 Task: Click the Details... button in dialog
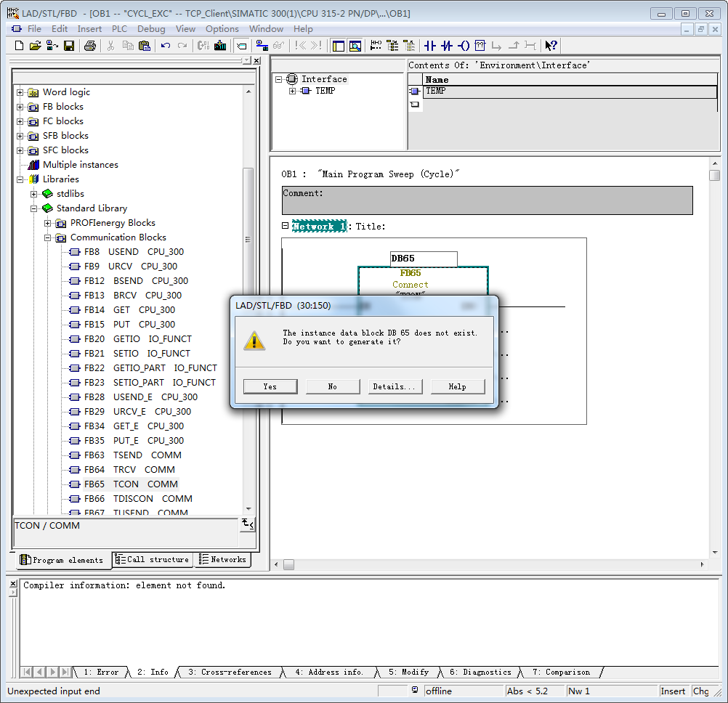coord(395,386)
